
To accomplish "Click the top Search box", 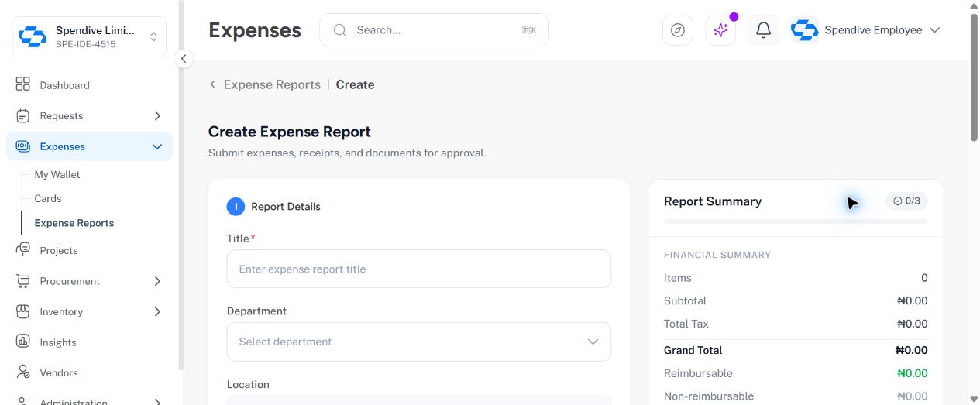I will tap(434, 30).
